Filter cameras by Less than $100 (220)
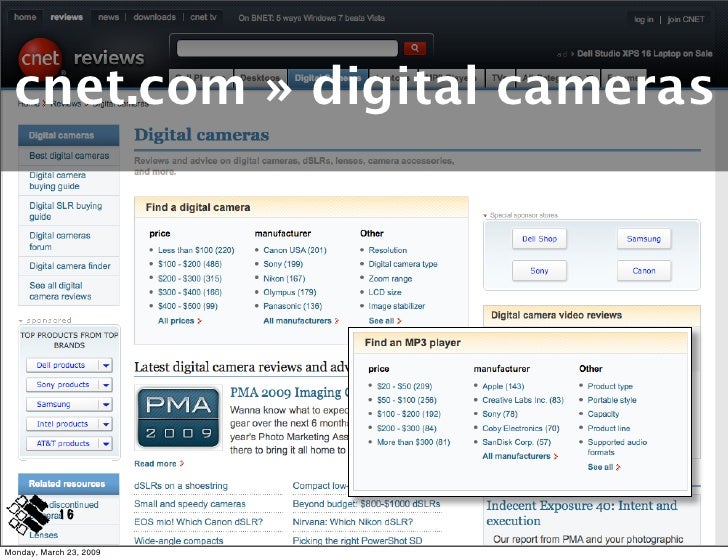 [196, 250]
